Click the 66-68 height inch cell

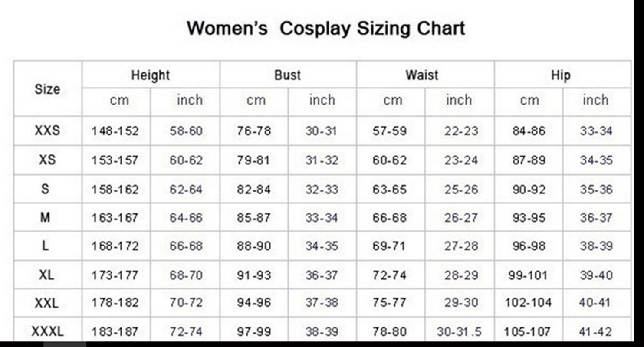[x=186, y=246]
